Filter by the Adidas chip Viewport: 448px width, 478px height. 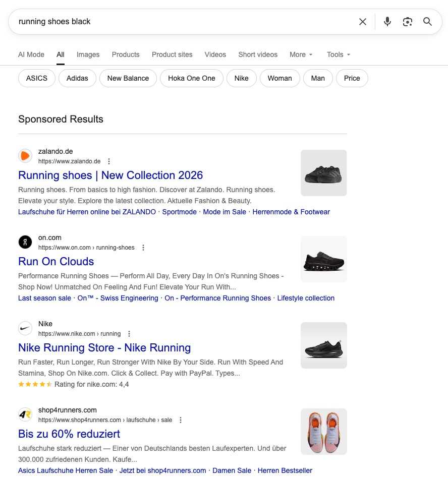(77, 78)
